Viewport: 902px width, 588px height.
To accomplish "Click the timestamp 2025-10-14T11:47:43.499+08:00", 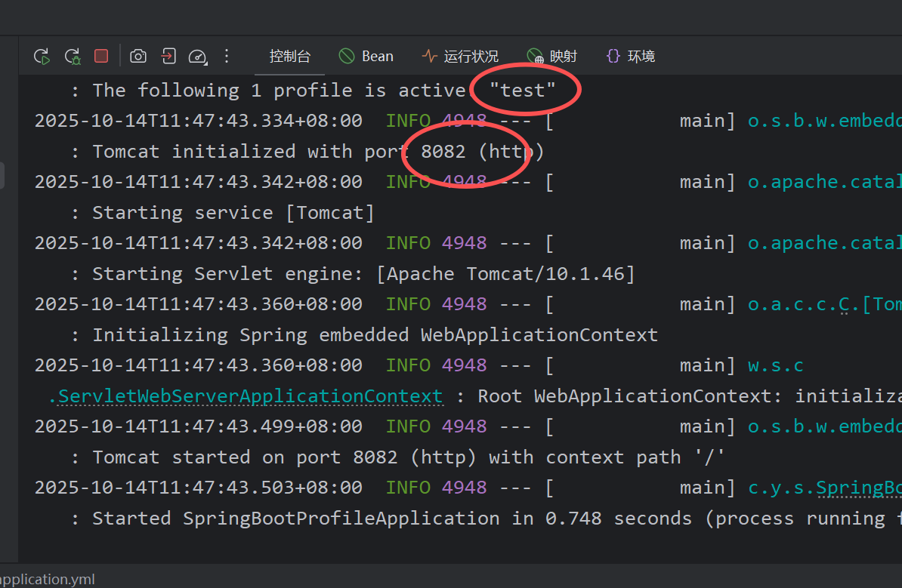I will pyautogui.click(x=199, y=426).
